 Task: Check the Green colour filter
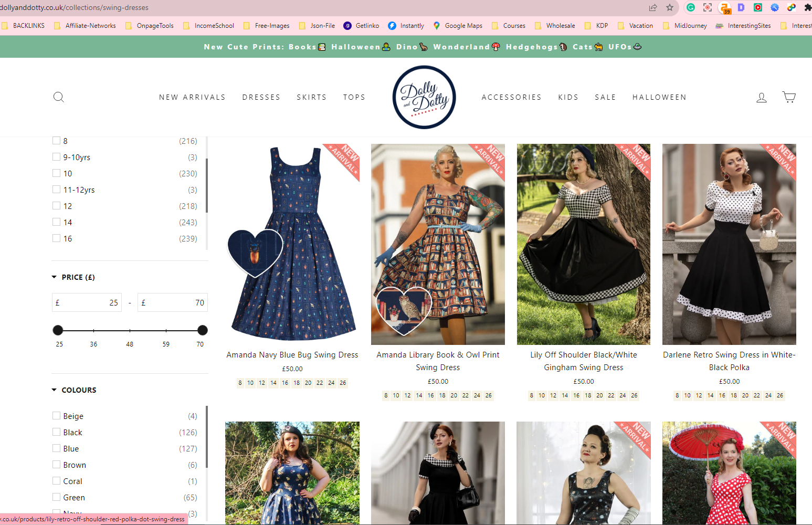(57, 497)
